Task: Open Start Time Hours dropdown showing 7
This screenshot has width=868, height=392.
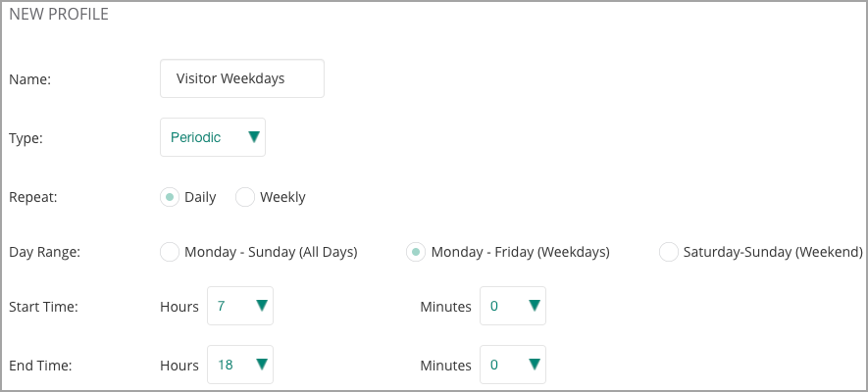Action: [x=240, y=306]
